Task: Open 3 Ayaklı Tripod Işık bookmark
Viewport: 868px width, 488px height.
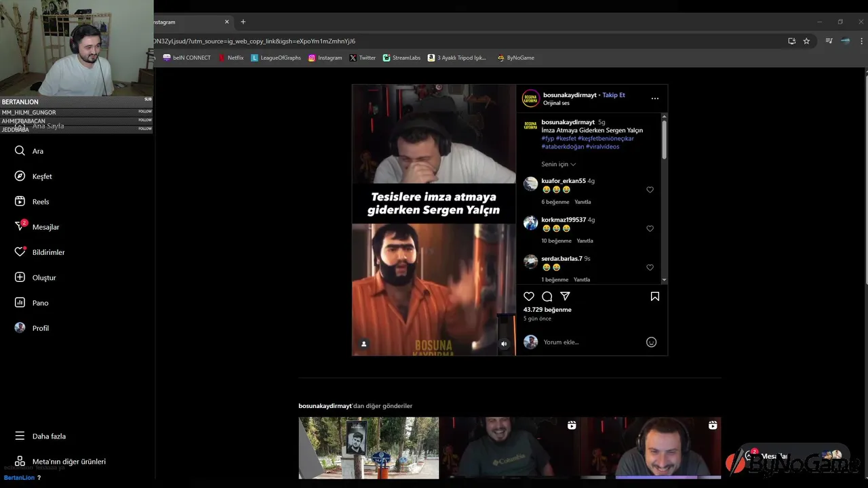Action: point(457,58)
